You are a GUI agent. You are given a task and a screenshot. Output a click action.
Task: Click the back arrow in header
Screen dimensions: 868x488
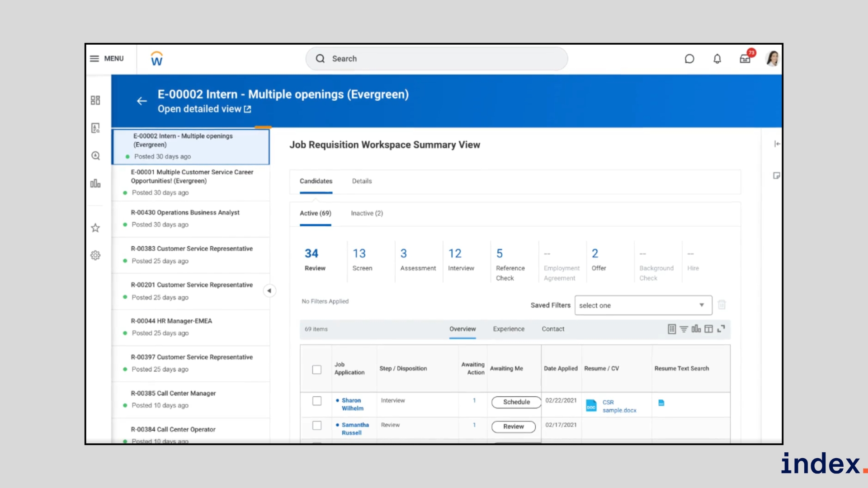[x=142, y=101]
